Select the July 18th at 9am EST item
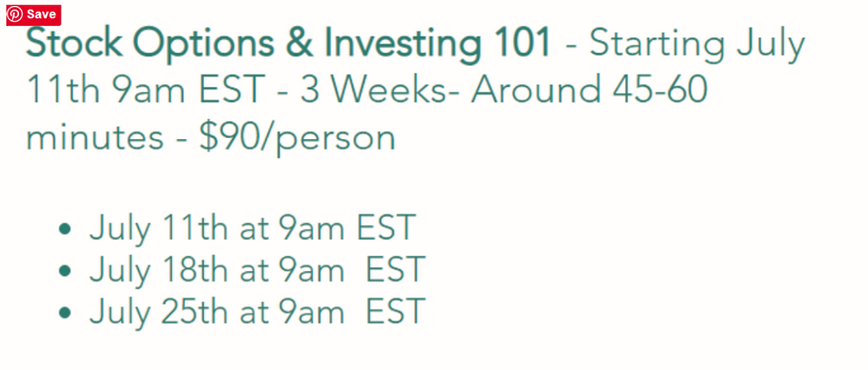This screenshot has height=370, width=868. pos(257,270)
